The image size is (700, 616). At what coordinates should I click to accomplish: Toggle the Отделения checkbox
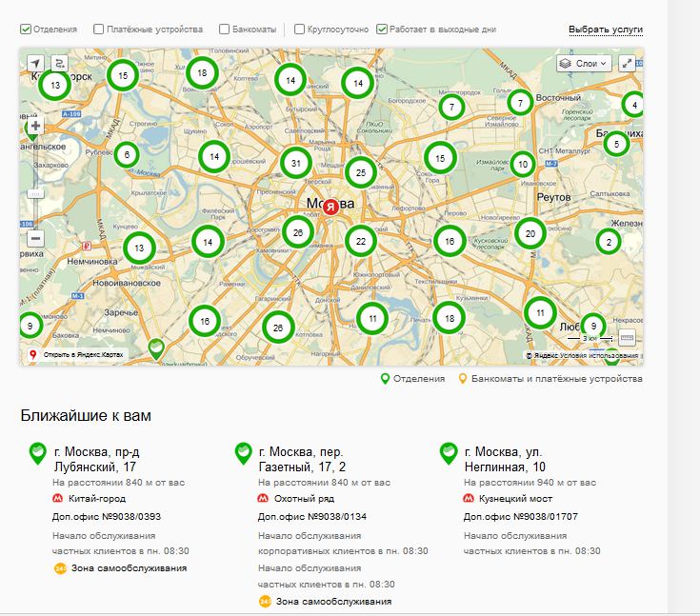pyautogui.click(x=26, y=30)
